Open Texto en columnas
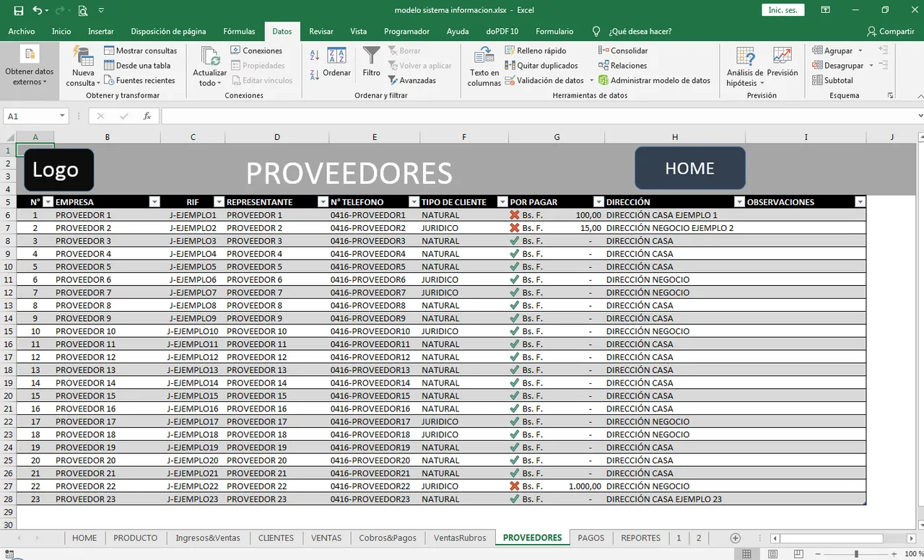This screenshot has height=560, width=924. tap(484, 66)
